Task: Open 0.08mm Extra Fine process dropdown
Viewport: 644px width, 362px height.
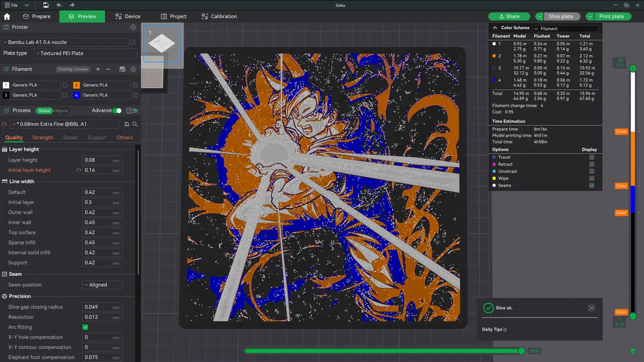Action: (x=65, y=124)
